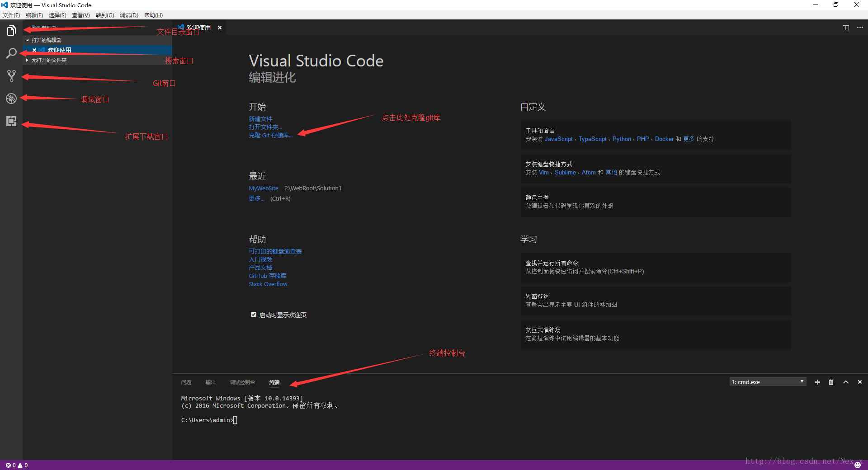The image size is (868, 470).
Task: Switch to the 输出 panel tab
Action: [211, 382]
